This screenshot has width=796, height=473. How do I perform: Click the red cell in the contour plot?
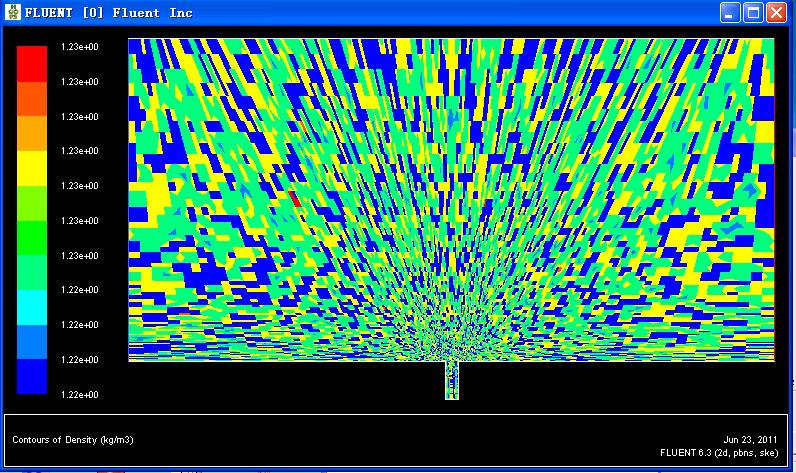click(x=295, y=199)
